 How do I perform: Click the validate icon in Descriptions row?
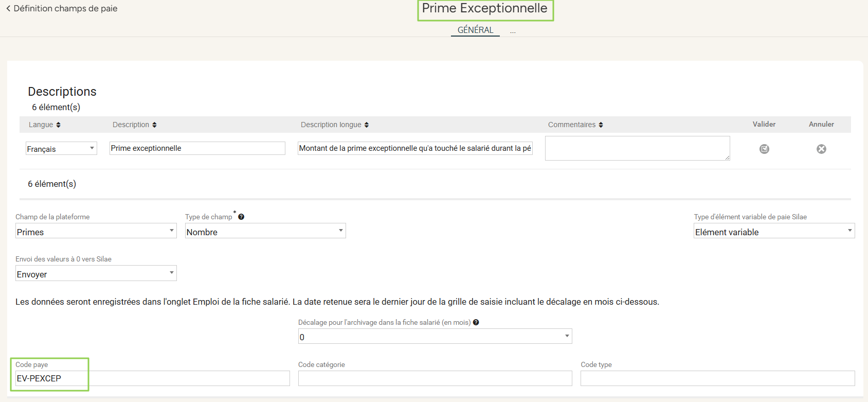pyautogui.click(x=764, y=149)
